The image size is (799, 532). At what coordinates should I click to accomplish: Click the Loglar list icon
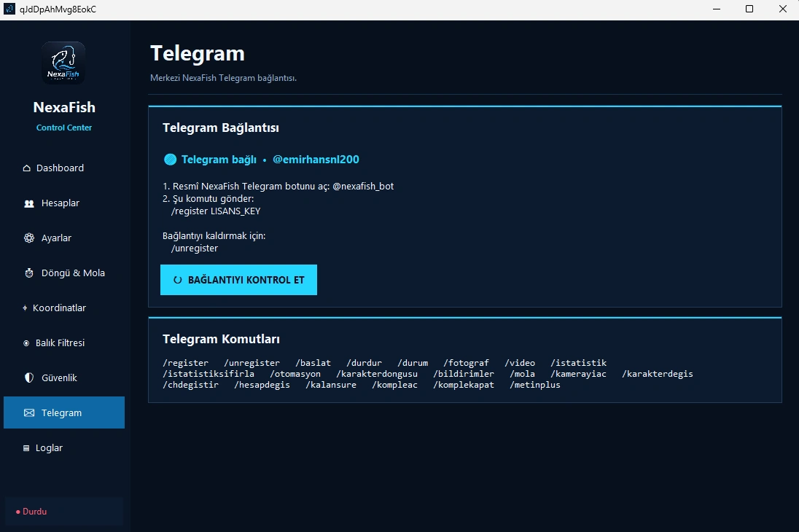coord(26,448)
